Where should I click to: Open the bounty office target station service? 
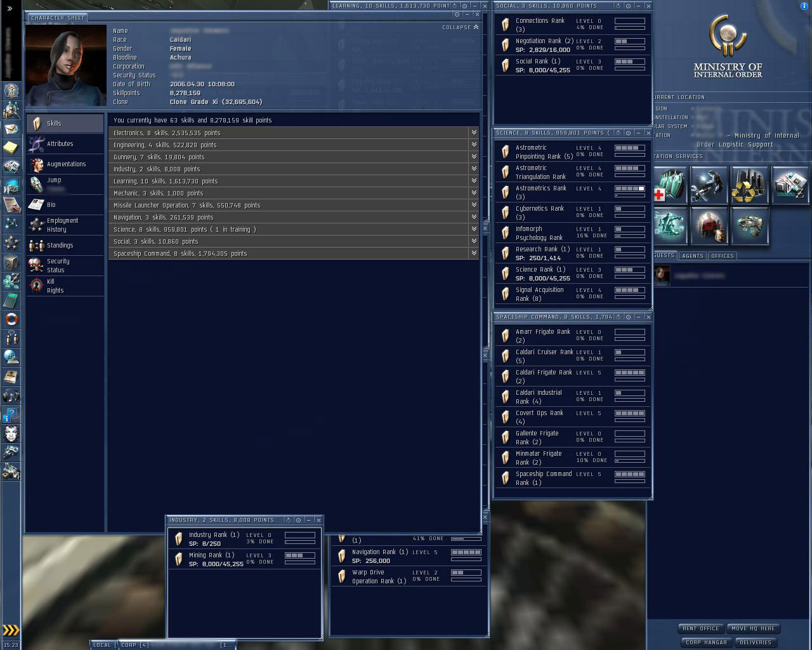click(709, 225)
